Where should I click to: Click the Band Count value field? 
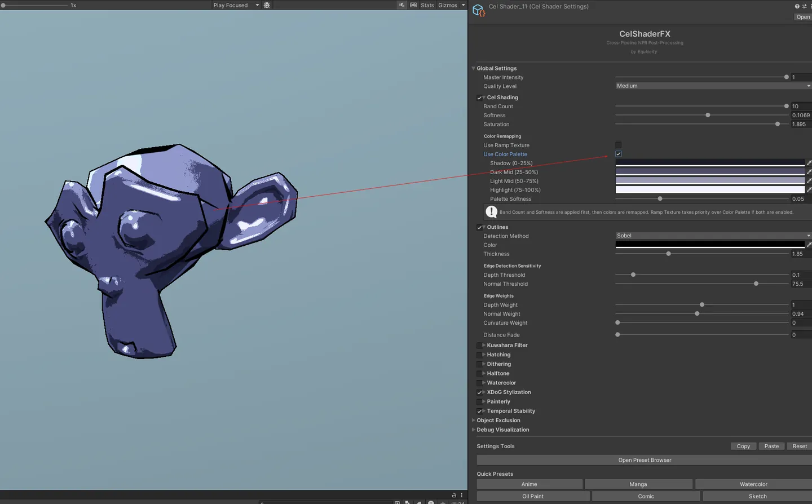click(801, 106)
